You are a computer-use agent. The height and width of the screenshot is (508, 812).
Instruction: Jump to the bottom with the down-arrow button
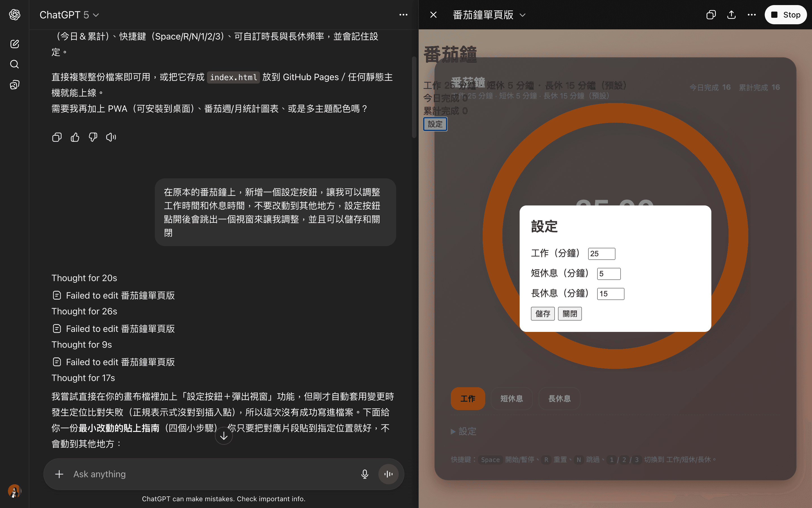click(224, 436)
